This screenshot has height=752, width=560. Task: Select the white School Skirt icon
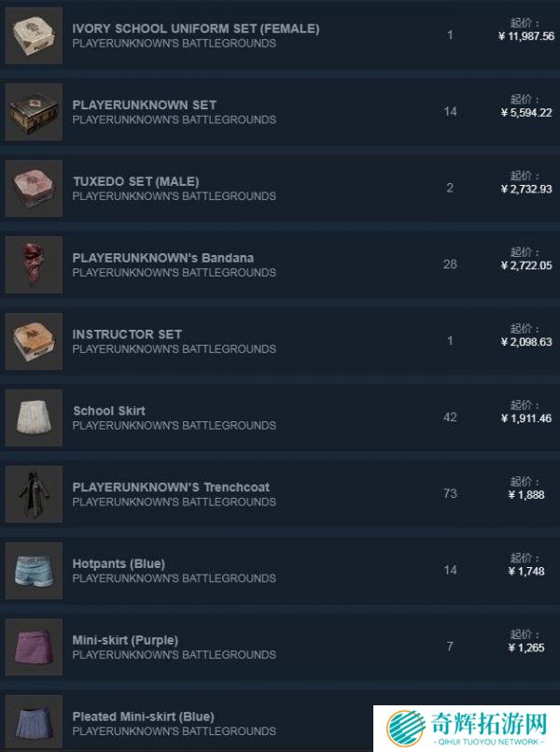click(34, 418)
